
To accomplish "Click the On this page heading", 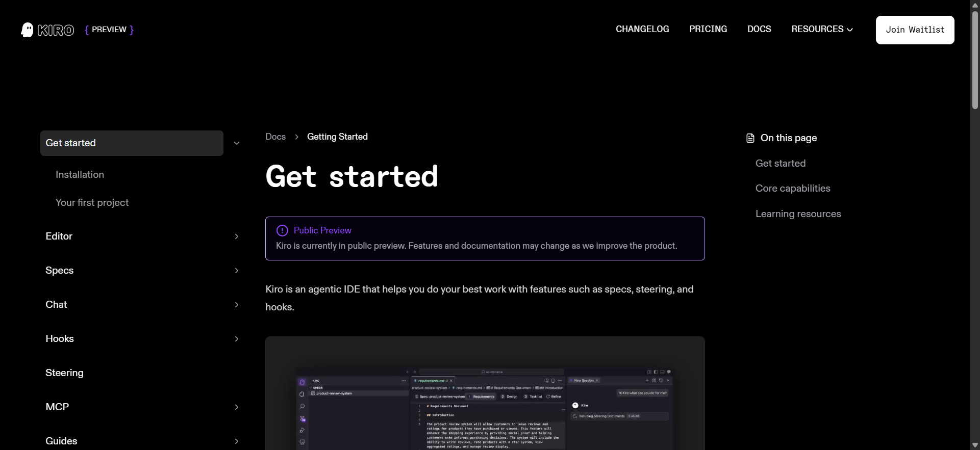I will click(789, 138).
